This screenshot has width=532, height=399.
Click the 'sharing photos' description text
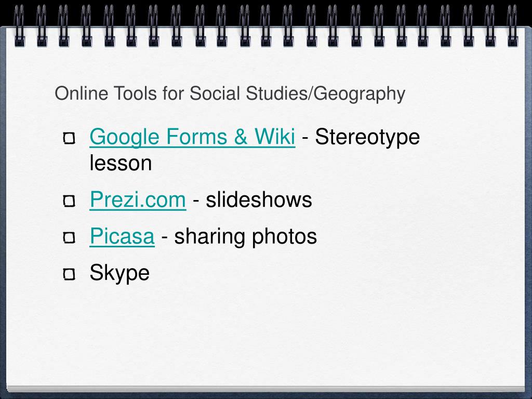[245, 236]
